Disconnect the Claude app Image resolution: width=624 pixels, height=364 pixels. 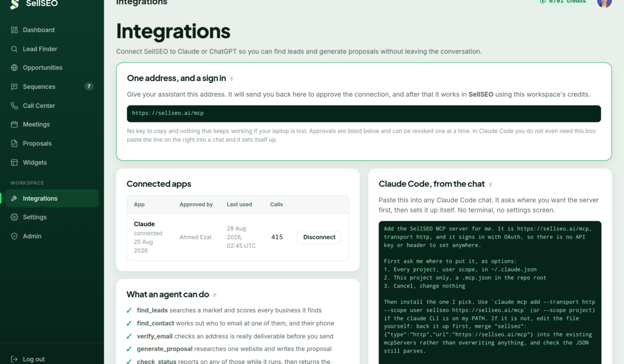(319, 237)
